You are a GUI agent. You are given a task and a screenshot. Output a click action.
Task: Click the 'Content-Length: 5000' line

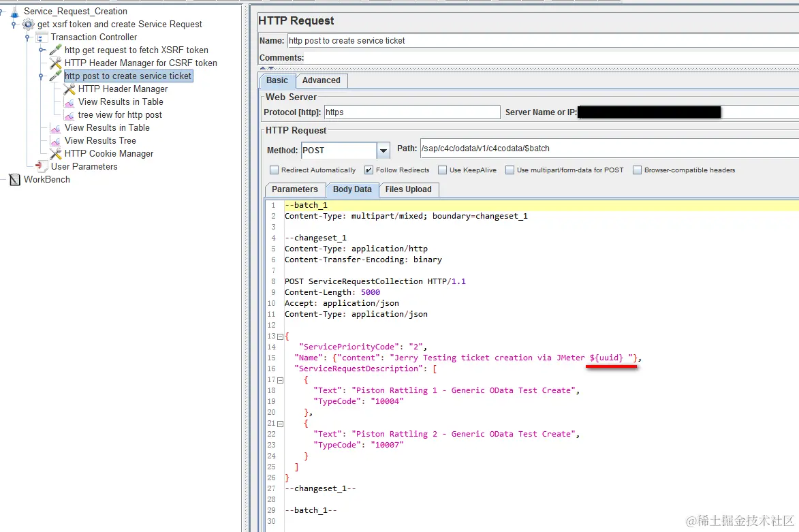click(x=332, y=292)
